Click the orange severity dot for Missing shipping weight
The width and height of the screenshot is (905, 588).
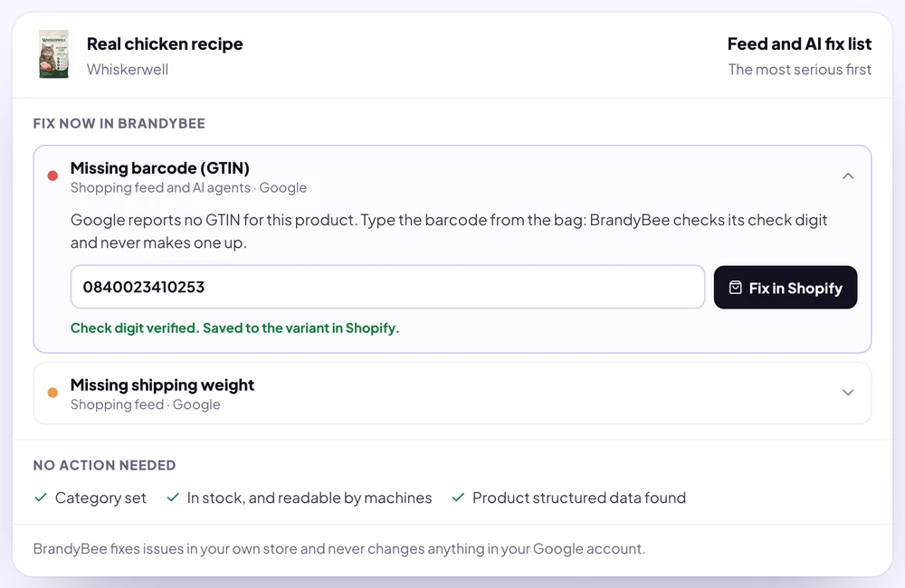52,393
